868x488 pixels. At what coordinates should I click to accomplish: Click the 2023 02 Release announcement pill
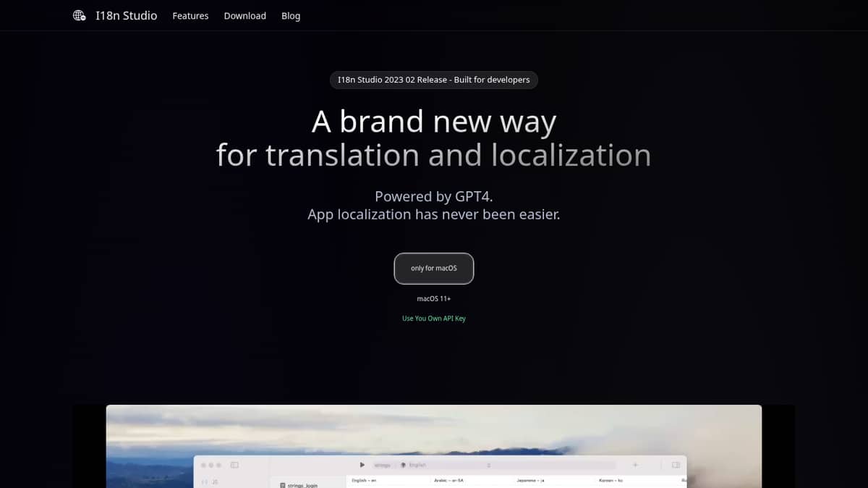click(x=434, y=80)
